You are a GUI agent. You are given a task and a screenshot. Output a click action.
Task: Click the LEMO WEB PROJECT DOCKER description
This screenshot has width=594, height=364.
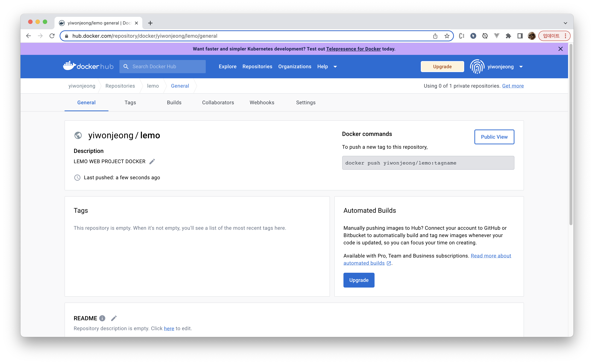click(x=109, y=162)
